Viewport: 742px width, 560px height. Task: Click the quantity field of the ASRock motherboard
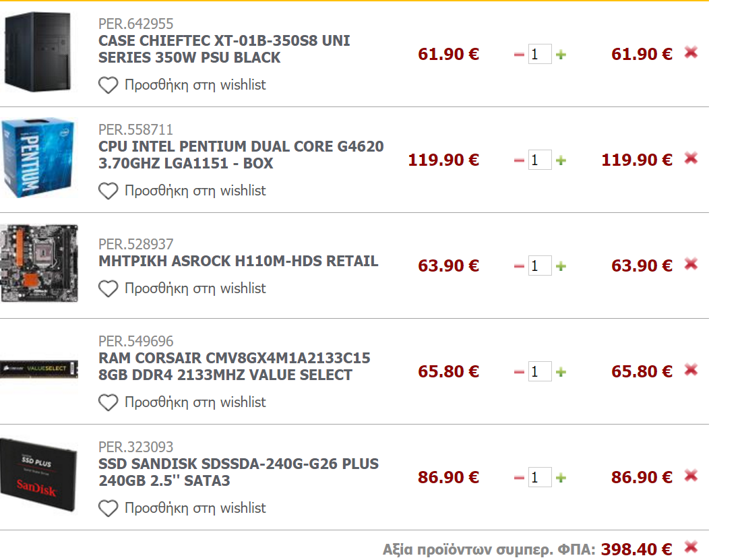tap(539, 266)
